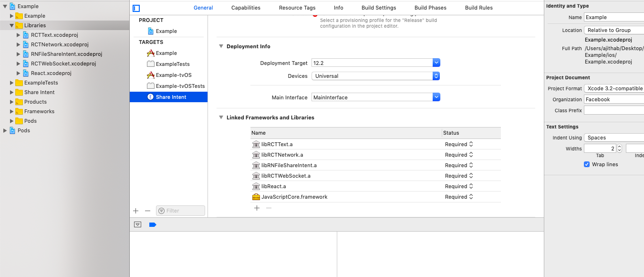Select the Example-tvOS target
This screenshot has height=277, width=644.
173,75
